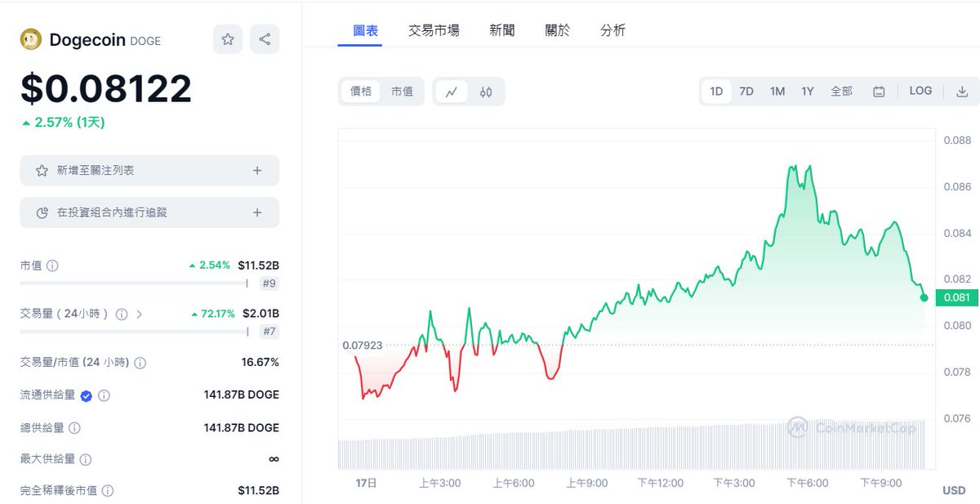
Task: Open the 圖表 tab
Action: click(365, 30)
